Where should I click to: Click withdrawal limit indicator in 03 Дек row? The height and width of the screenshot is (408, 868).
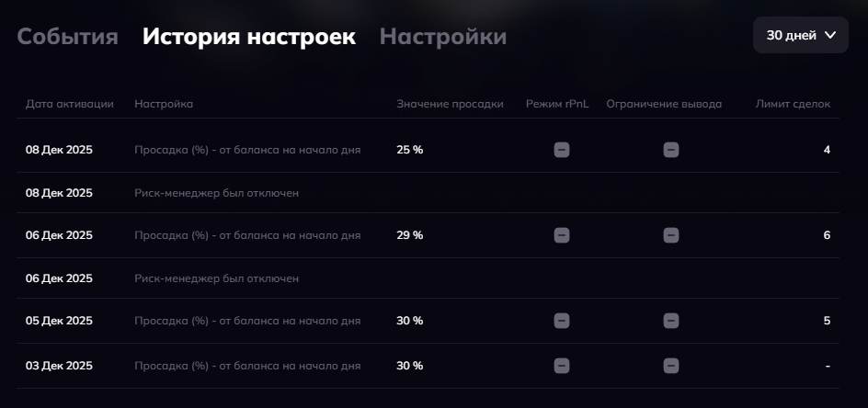(671, 366)
